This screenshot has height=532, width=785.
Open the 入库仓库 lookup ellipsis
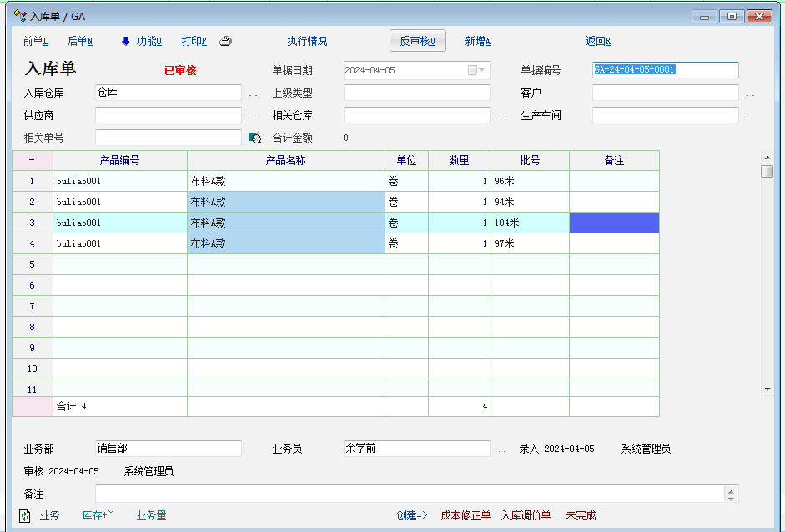point(253,94)
